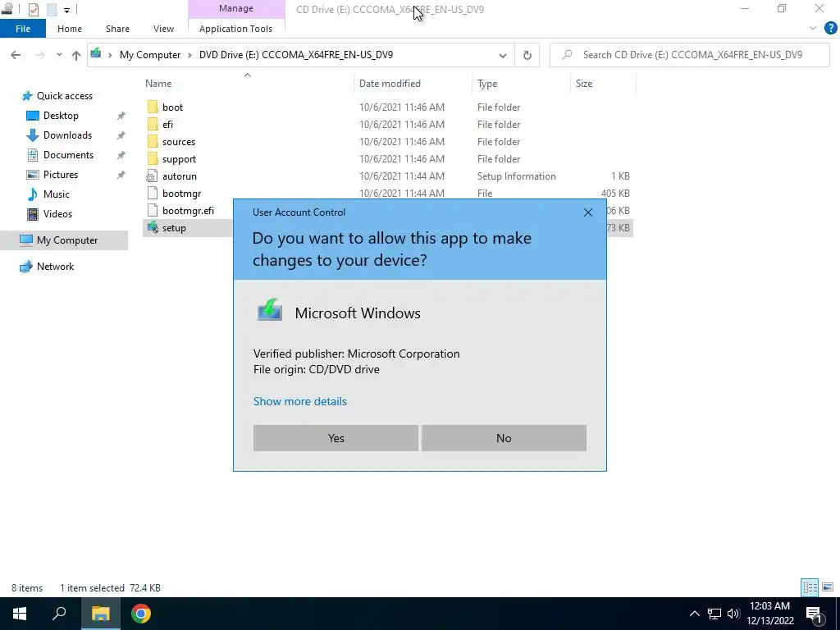Expand the chevron before My Computer breadcrumb
This screenshot has width=840, height=630.
pyautogui.click(x=110, y=55)
